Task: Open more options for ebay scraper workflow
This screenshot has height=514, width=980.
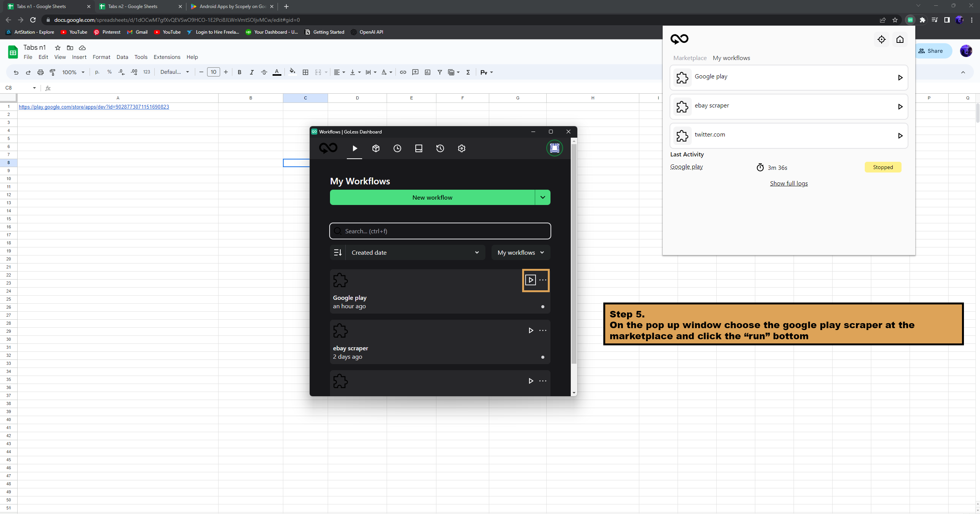Action: [x=543, y=330]
